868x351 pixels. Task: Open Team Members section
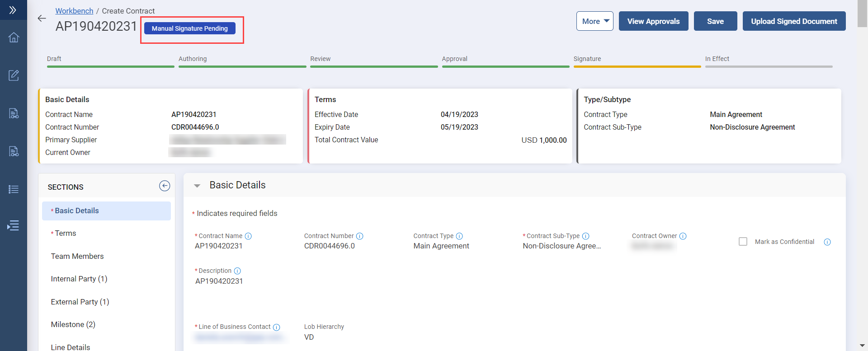[x=77, y=256]
